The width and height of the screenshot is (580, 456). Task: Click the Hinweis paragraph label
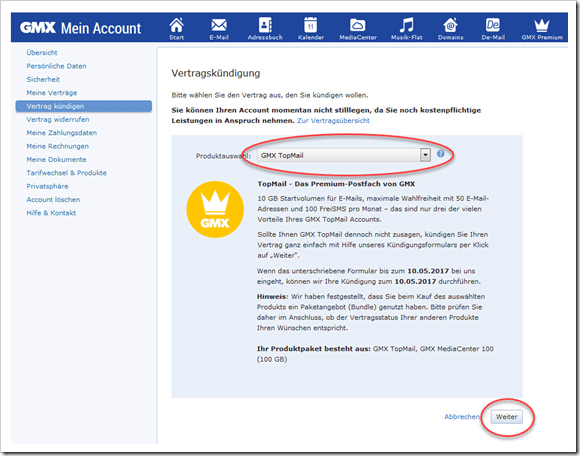(272, 297)
